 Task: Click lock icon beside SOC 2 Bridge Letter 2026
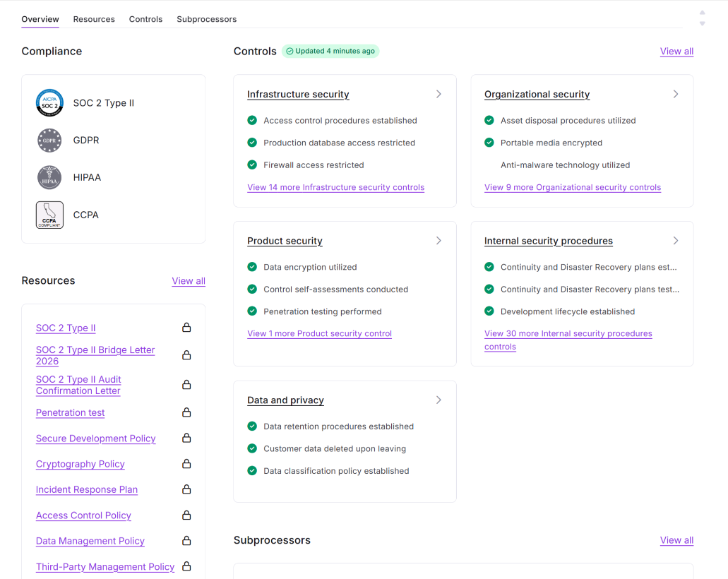[186, 355]
